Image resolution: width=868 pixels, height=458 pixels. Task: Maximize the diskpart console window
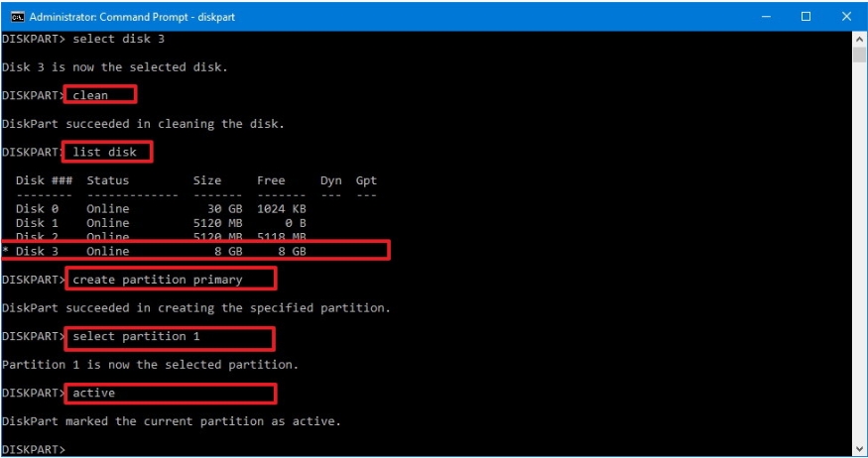click(806, 17)
